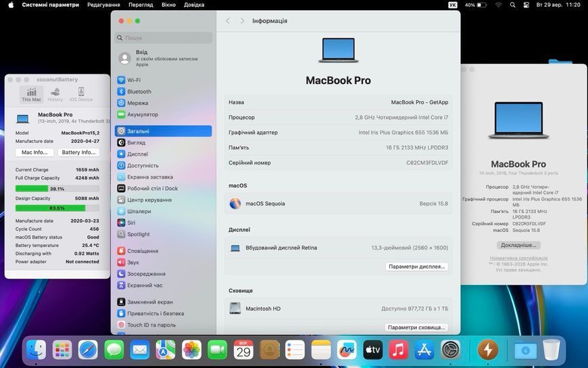Open coconutBattery lightning icon in Dock
Image resolution: width=588 pixels, height=368 pixels.
coord(488,350)
